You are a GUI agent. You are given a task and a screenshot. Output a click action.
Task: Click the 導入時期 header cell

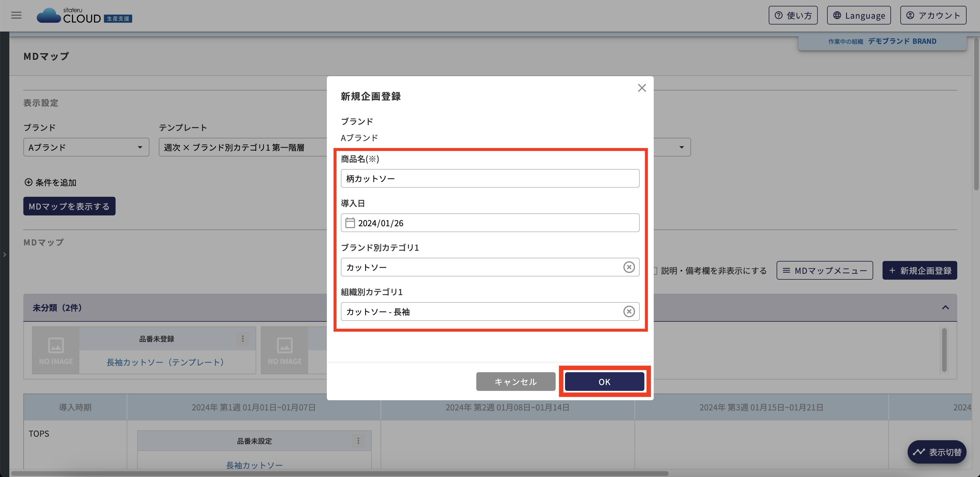point(75,407)
